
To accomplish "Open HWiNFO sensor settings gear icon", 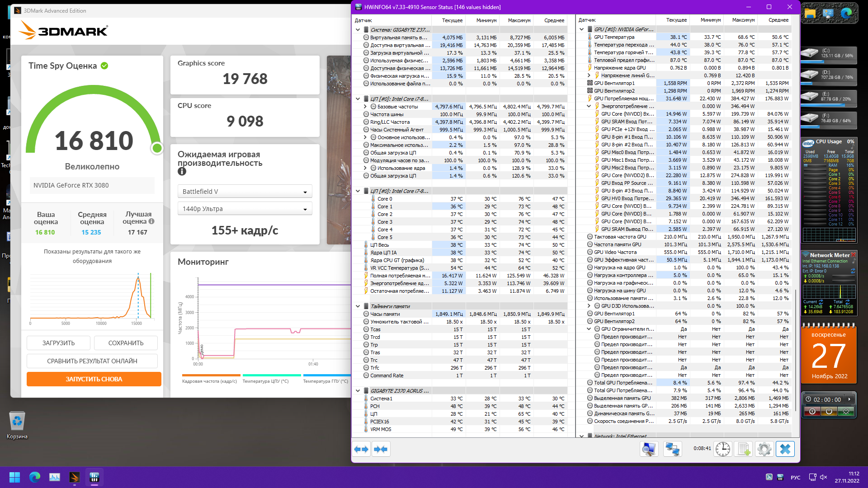I will [764, 449].
